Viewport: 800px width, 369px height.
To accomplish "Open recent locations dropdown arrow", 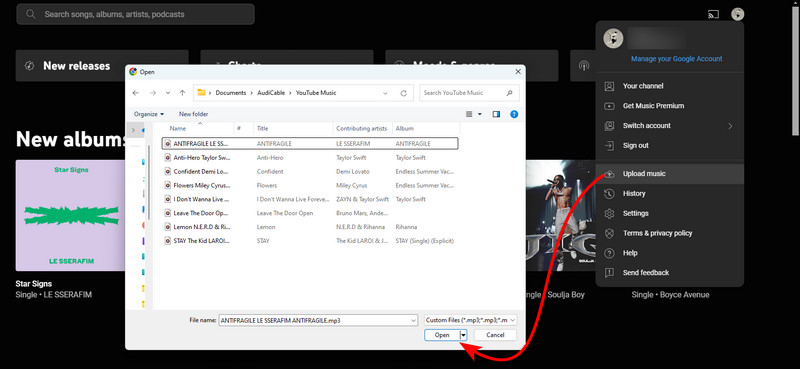I will point(168,93).
